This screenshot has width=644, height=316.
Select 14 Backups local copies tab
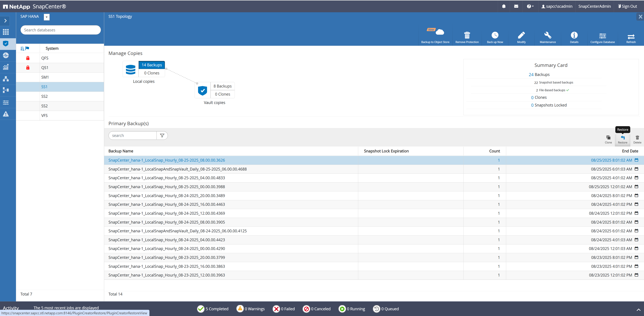(x=151, y=65)
